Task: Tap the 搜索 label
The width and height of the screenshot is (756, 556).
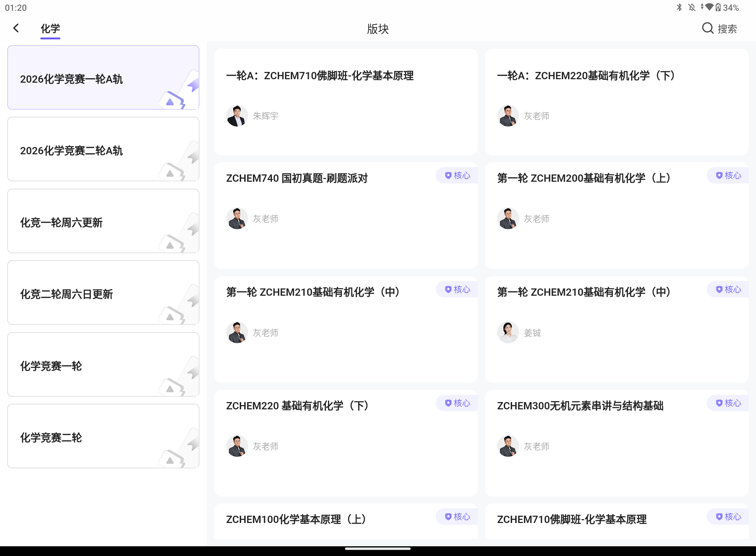Action: (x=727, y=29)
